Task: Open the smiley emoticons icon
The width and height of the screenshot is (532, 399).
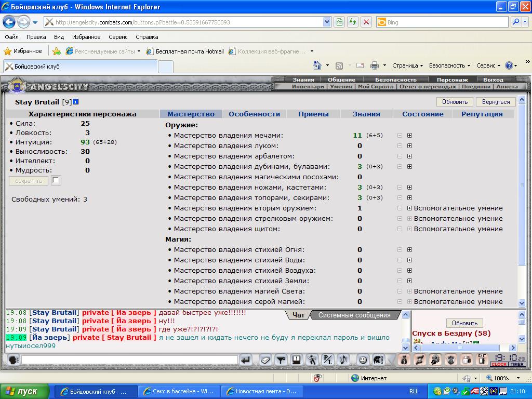Action: 363,360
